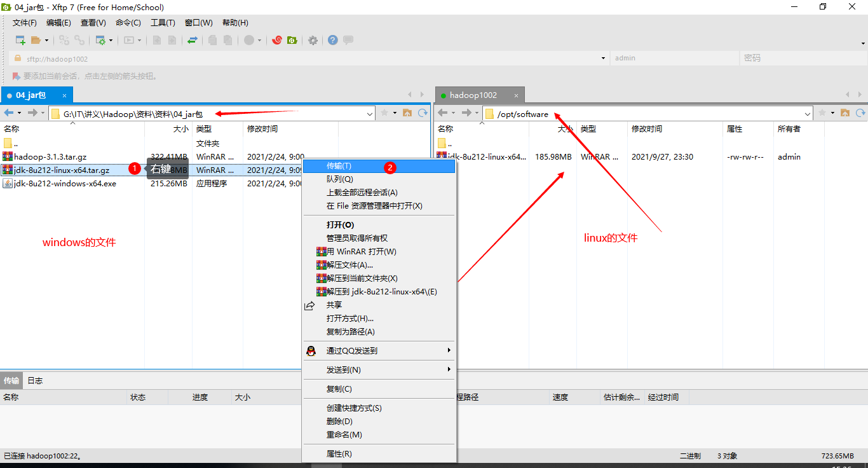The height and width of the screenshot is (468, 868).
Task: Switch to the 传输 transfer tab
Action: (11, 381)
